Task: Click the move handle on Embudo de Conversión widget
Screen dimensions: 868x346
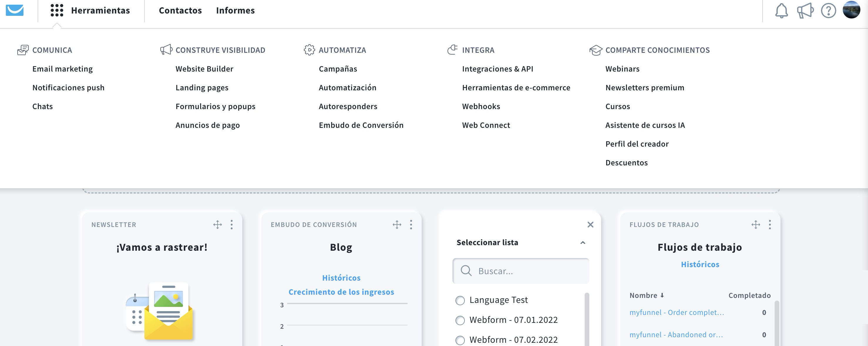Action: [397, 225]
